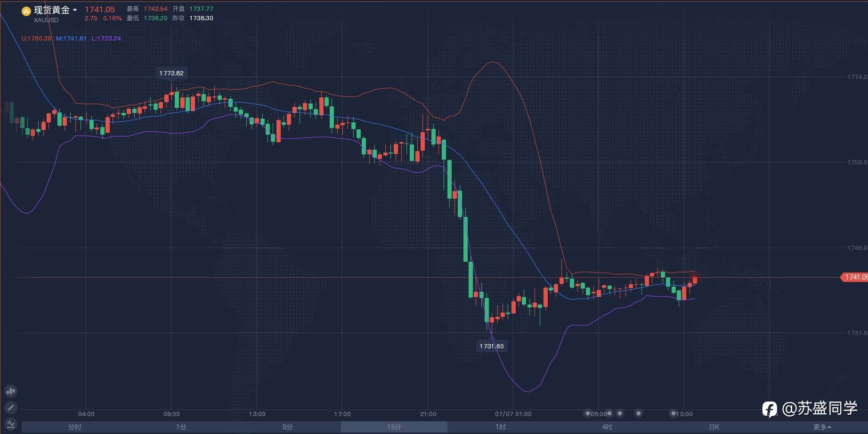Expand the 现货黄金 symbol dropdown arrow
The height and width of the screenshot is (434, 868).
pos(75,10)
